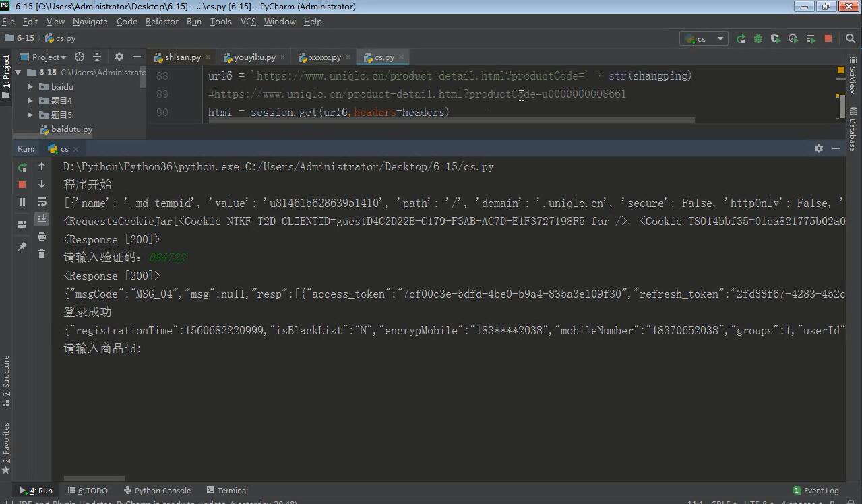862x504 pixels.
Task: Close the cs.py editor tab
Action: (x=402, y=57)
